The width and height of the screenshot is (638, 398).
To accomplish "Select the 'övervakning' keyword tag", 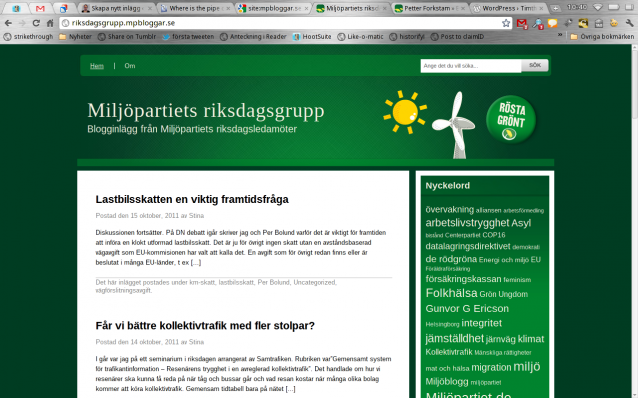I will 450,210.
